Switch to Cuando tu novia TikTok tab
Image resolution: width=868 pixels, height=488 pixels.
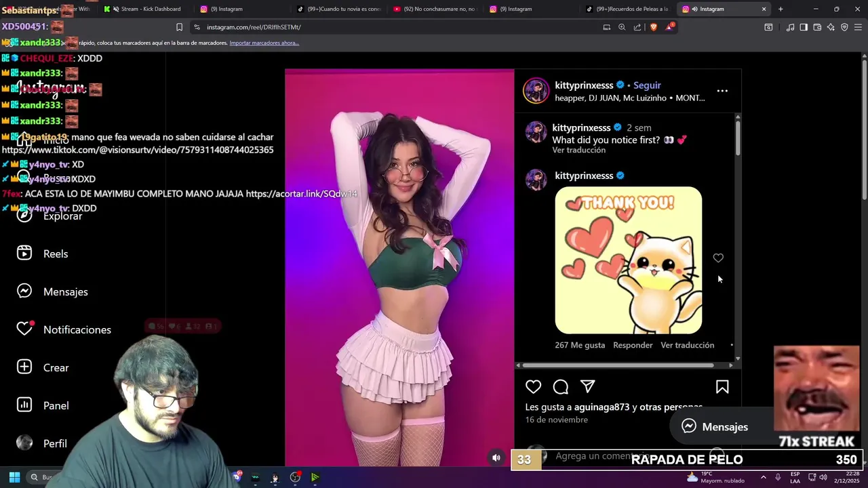click(339, 9)
